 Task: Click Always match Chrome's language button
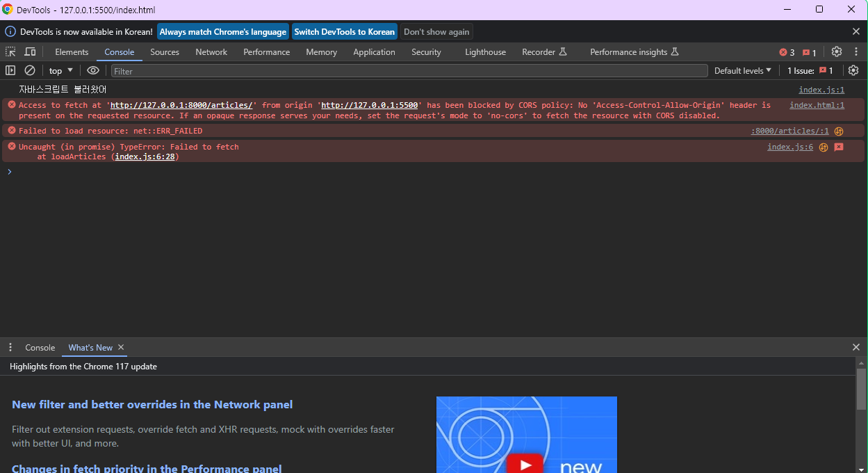tap(223, 31)
